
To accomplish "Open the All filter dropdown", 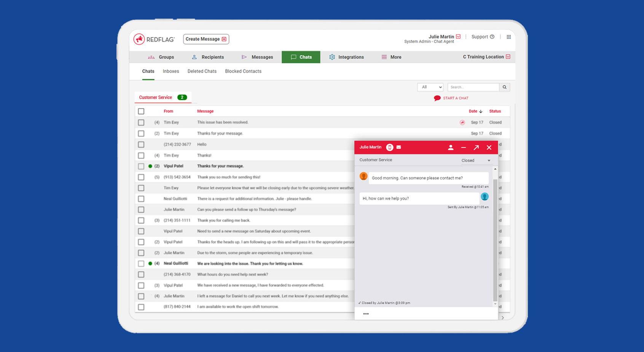I will click(x=430, y=87).
